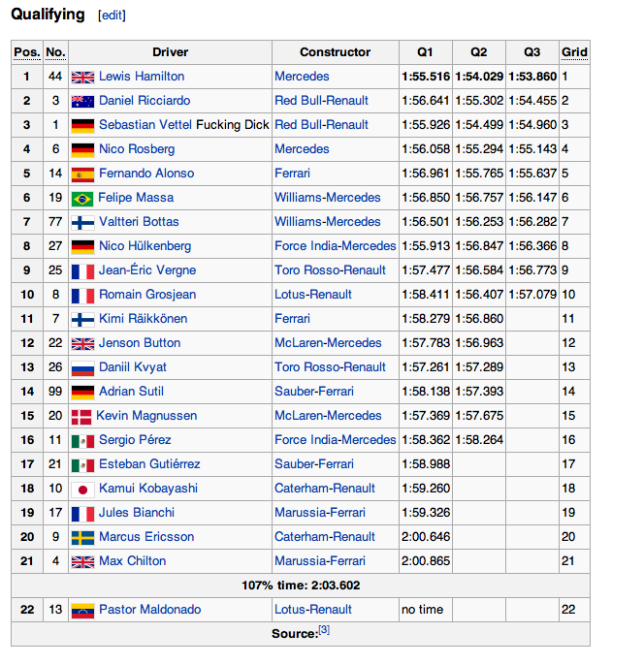The height and width of the screenshot is (665, 644).
Task: Click the Swedish flag beside Marcus Ericsson
Action: point(82,537)
